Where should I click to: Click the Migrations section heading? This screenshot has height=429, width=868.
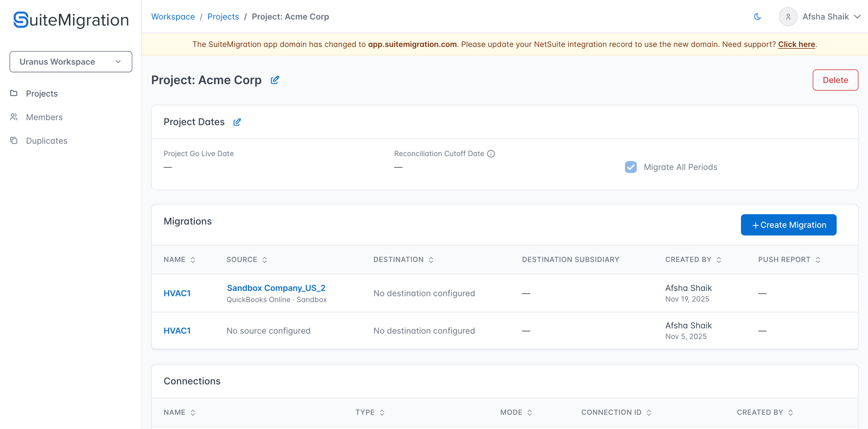187,221
